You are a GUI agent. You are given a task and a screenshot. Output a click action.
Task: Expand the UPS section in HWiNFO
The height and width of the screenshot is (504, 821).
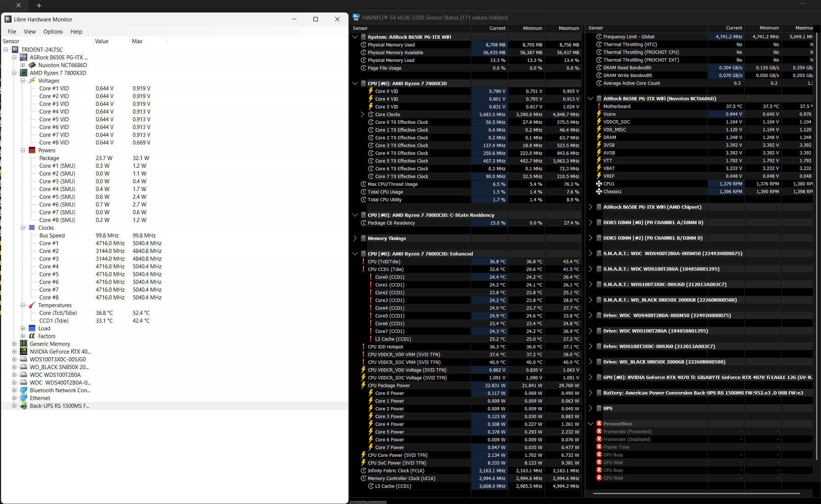click(591, 408)
